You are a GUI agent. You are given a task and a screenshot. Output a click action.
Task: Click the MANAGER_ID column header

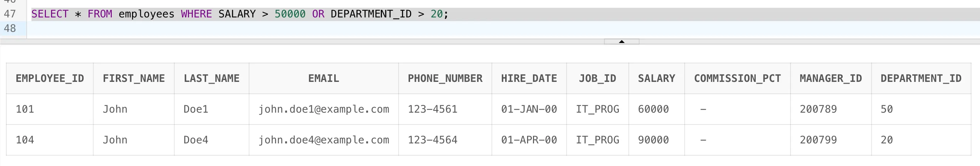830,79
